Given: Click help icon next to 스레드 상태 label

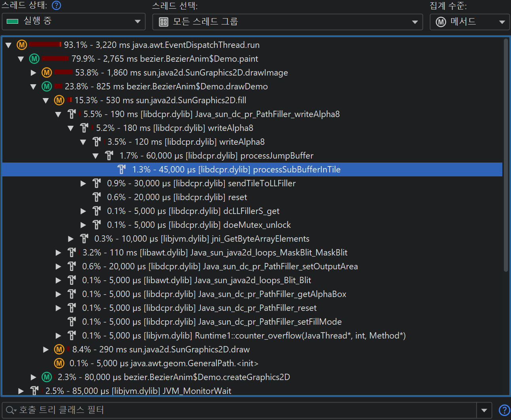Looking at the screenshot, I should coord(57,6).
